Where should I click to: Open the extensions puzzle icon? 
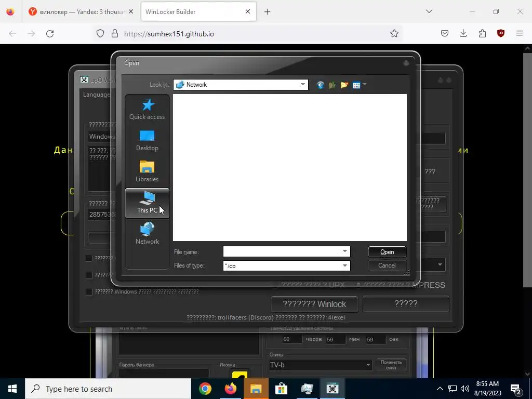[482, 34]
